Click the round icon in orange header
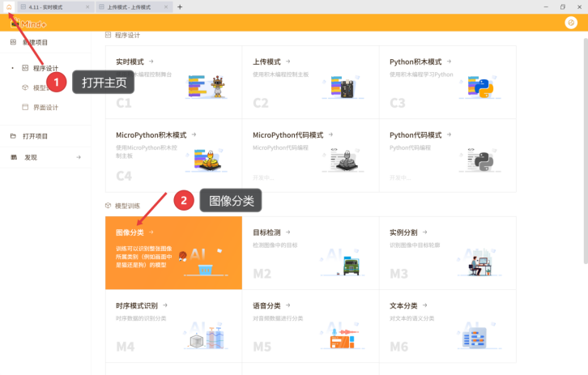Viewport: 588px width, 375px height. point(570,23)
